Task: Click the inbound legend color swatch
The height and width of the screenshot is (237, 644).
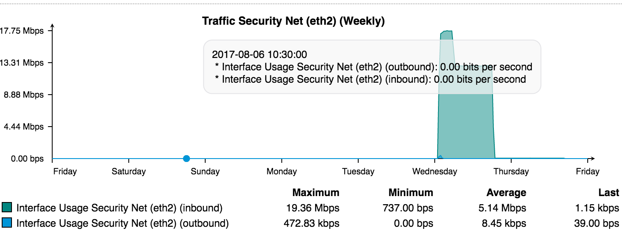Action: (x=7, y=208)
